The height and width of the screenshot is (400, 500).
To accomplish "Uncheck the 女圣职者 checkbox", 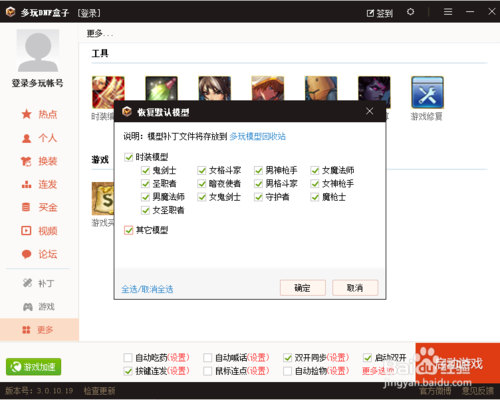I will [x=145, y=210].
